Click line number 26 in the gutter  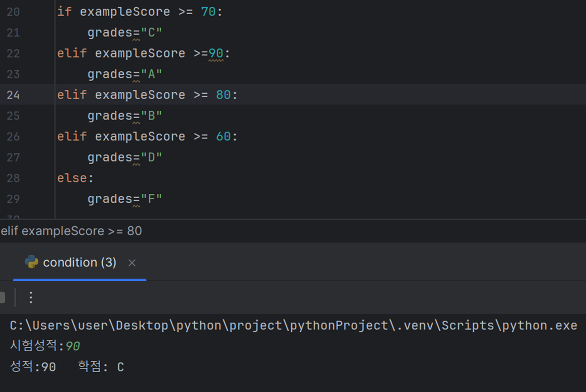tap(13, 136)
